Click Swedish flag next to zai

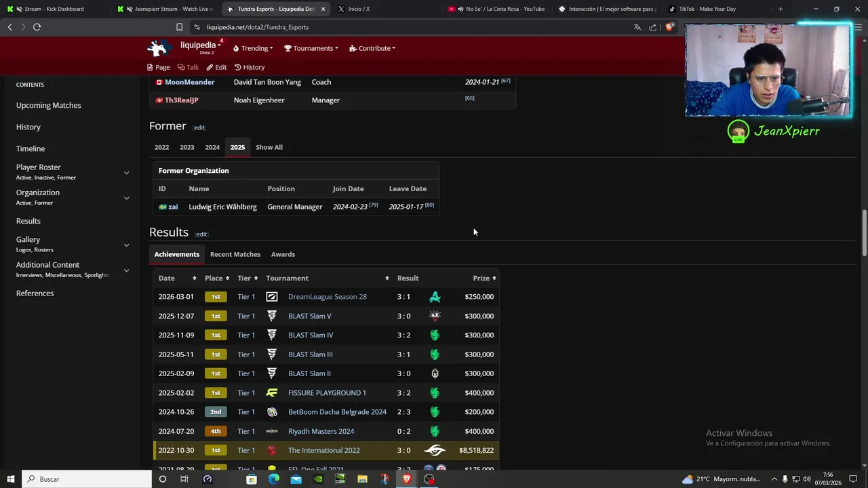(x=163, y=207)
